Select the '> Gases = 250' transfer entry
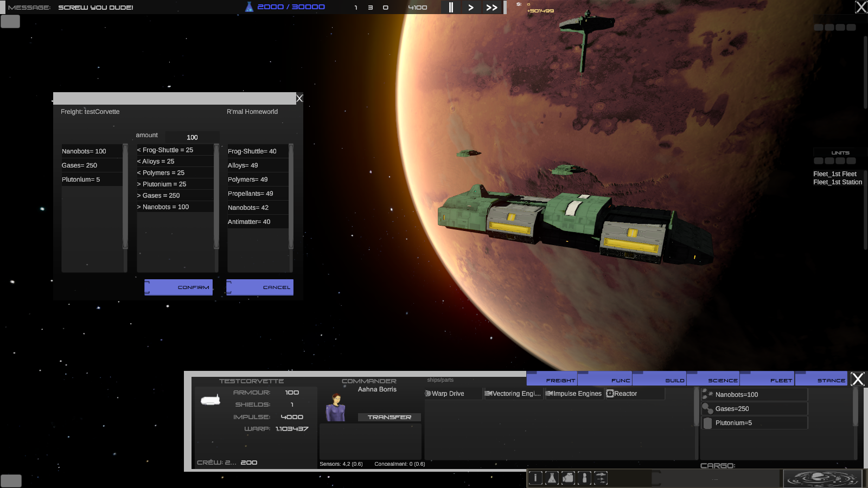The height and width of the screenshot is (488, 868). point(175,195)
